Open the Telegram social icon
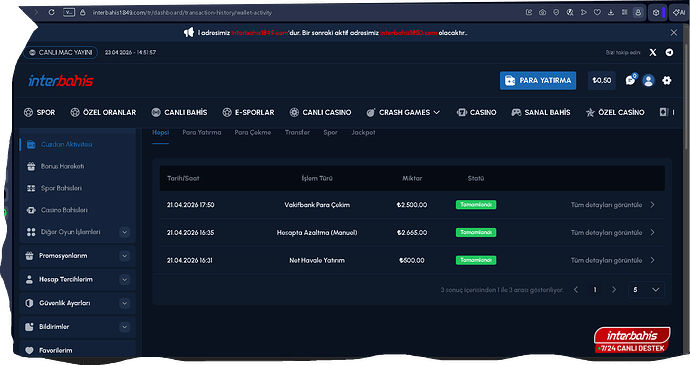690x365 pixels. click(669, 52)
